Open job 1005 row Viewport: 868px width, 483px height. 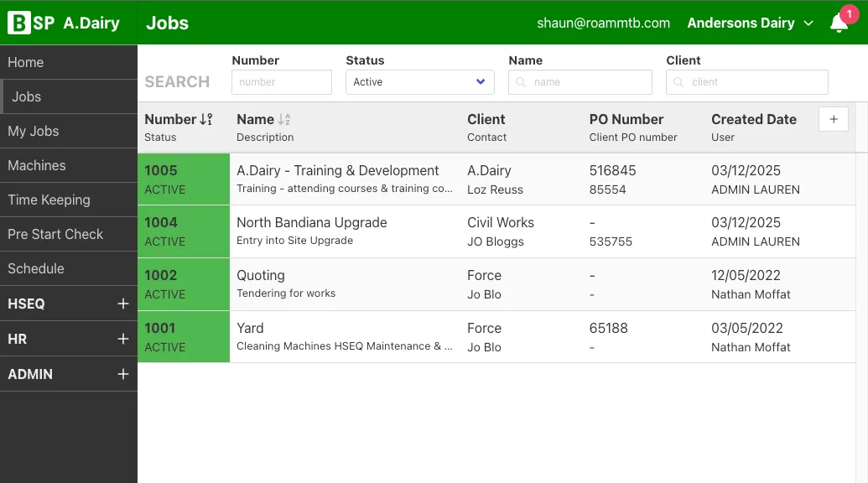point(496,179)
